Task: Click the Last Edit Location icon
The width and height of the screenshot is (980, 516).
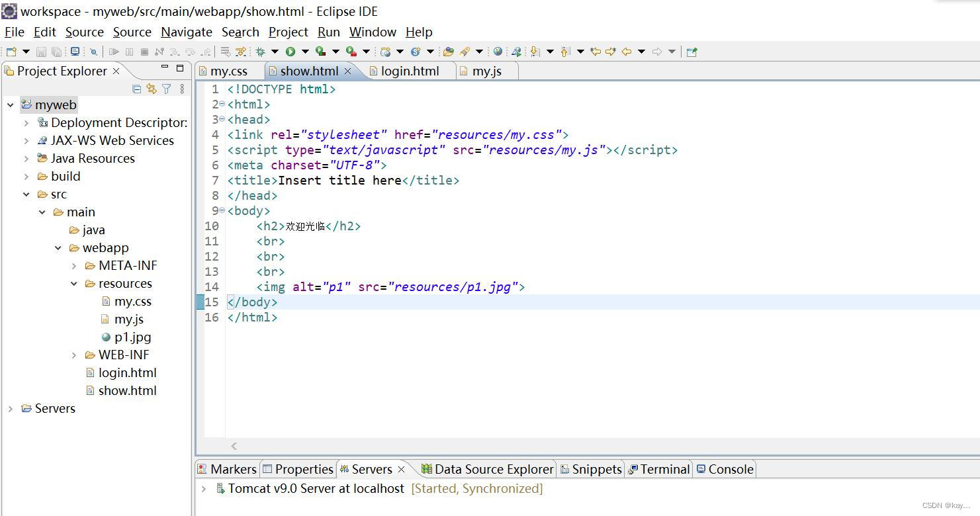Action: click(x=596, y=52)
